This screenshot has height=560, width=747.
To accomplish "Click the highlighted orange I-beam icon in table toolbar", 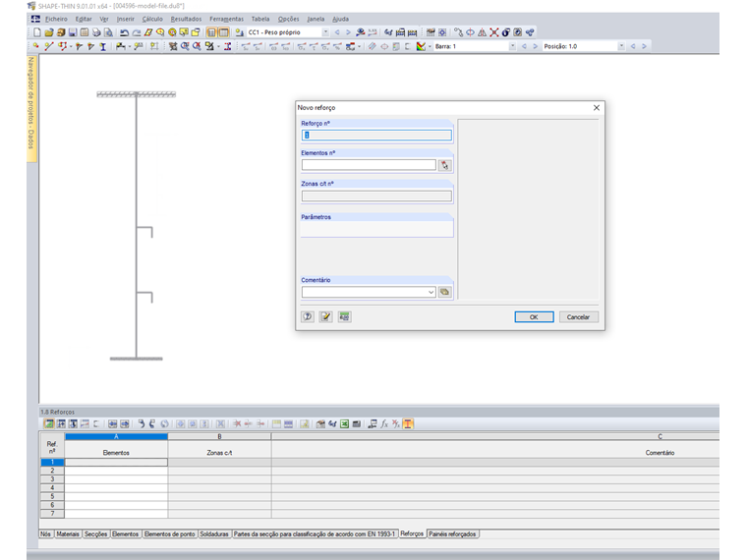I will (x=408, y=423).
